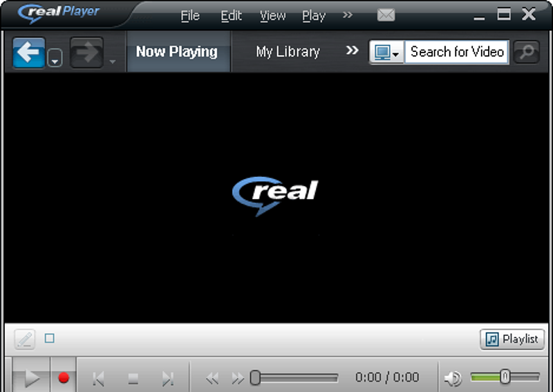Viewport: 553px width, 392px height.
Task: Minimize the RealPlayer window
Action: (x=479, y=18)
